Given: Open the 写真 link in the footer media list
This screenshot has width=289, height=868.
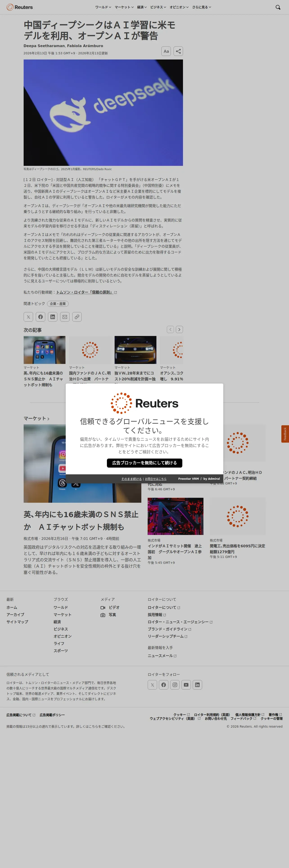Looking at the screenshot, I should (x=112, y=615).
